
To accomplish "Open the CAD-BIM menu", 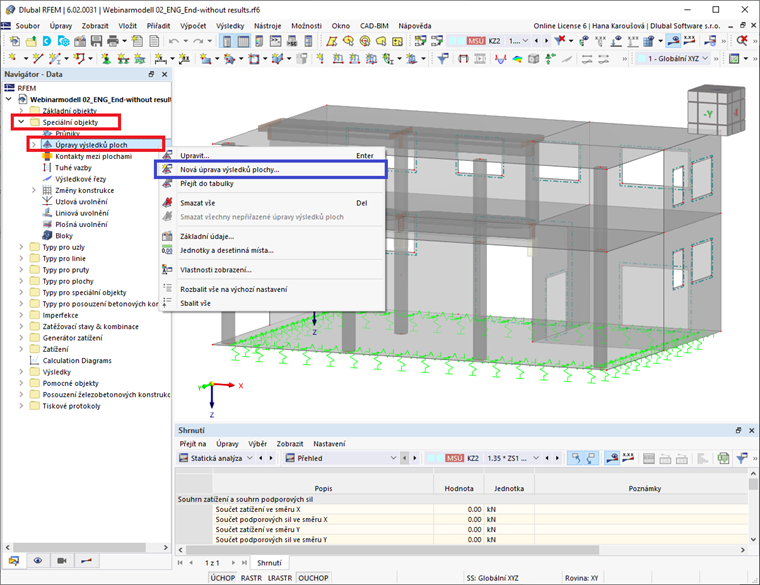I will coord(374,26).
